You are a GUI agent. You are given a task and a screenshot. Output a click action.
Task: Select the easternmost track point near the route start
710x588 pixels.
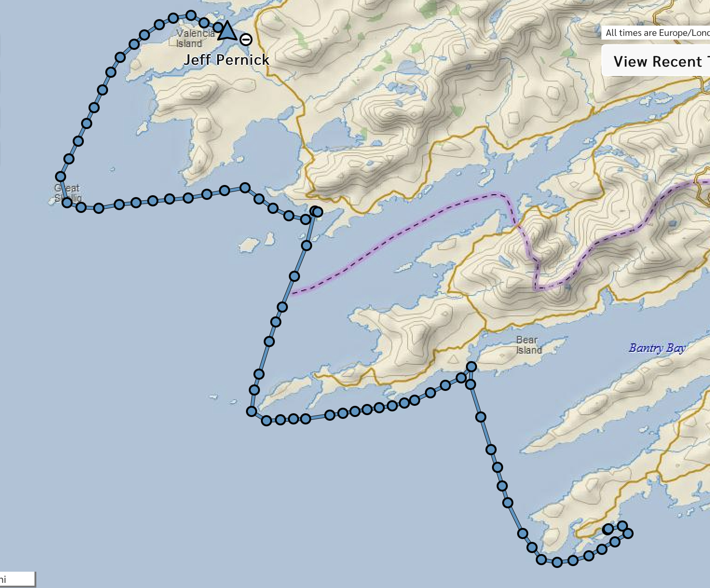pos(628,533)
